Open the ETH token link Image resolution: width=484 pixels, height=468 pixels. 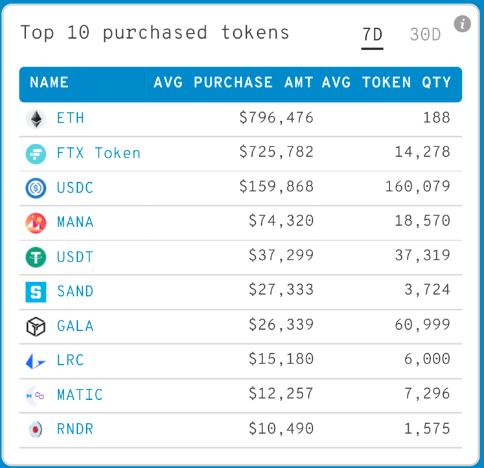(70, 118)
